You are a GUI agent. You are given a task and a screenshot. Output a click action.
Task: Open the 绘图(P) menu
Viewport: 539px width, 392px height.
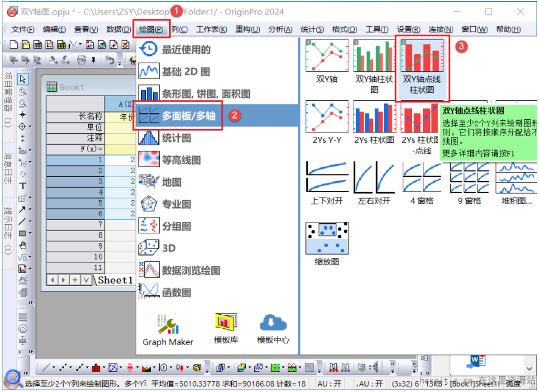pos(151,30)
